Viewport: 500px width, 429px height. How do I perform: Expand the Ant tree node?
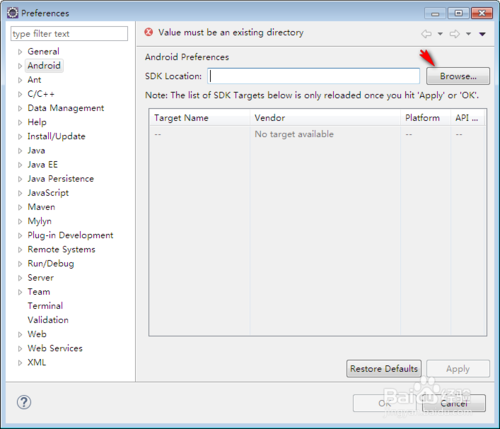click(20, 80)
